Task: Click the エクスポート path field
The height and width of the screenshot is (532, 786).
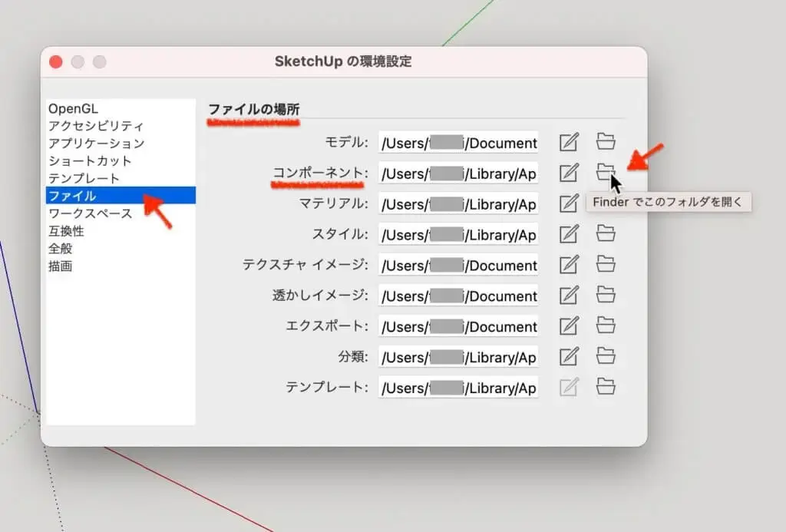Action: click(459, 326)
